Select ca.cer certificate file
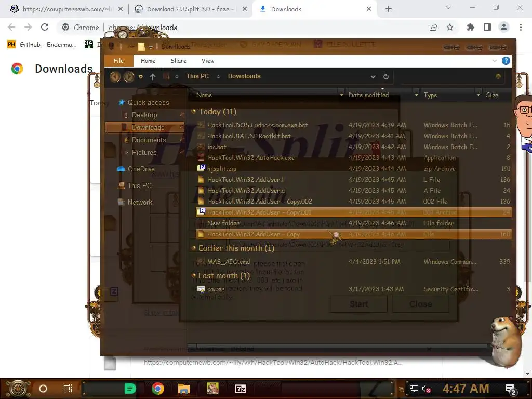 click(216, 289)
